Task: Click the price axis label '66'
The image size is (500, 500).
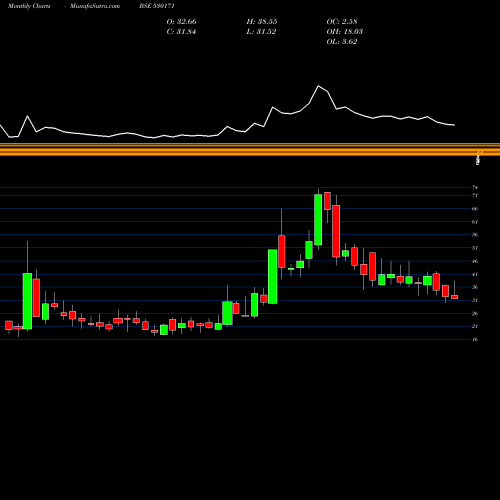Action: coord(475,209)
